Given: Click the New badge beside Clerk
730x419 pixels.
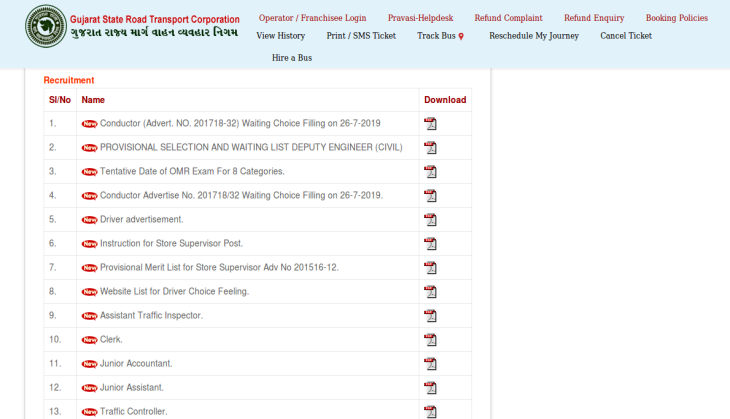Looking at the screenshot, I should [x=89, y=340].
